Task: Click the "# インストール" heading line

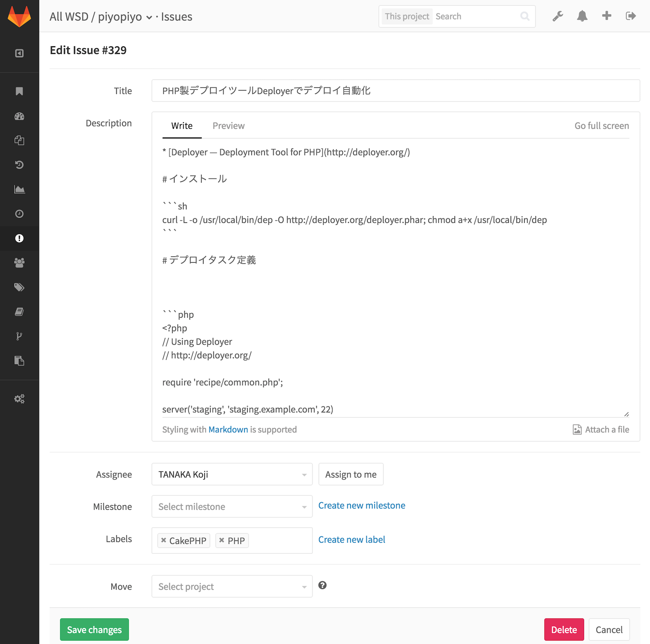Action: coord(195,179)
